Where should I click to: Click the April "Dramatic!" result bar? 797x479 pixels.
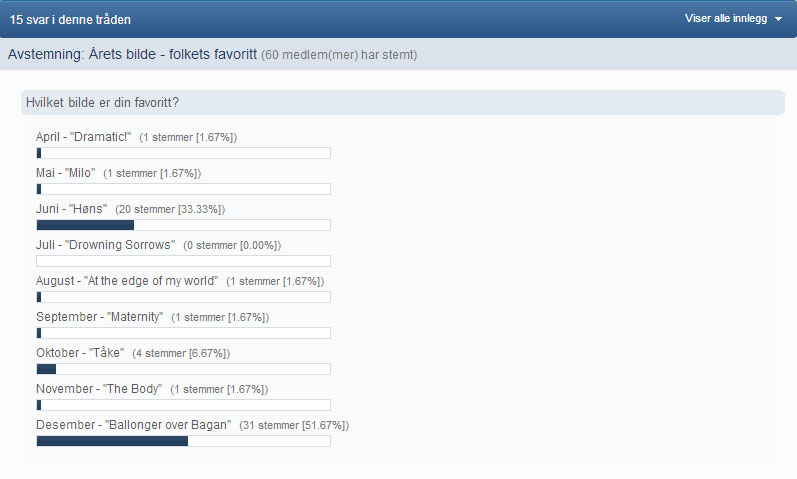pyautogui.click(x=183, y=153)
